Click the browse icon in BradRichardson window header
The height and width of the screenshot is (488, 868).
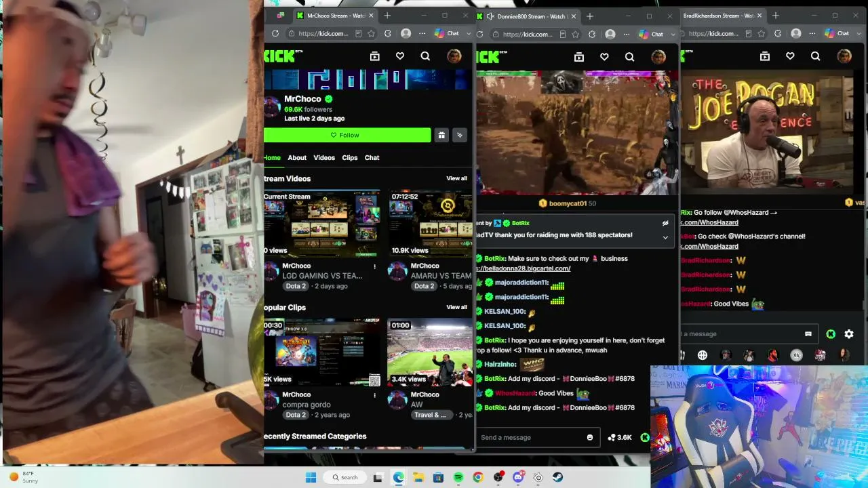[765, 56]
